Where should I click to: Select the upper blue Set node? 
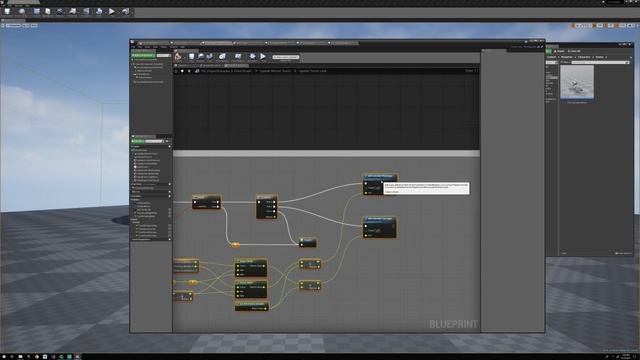coord(380,185)
